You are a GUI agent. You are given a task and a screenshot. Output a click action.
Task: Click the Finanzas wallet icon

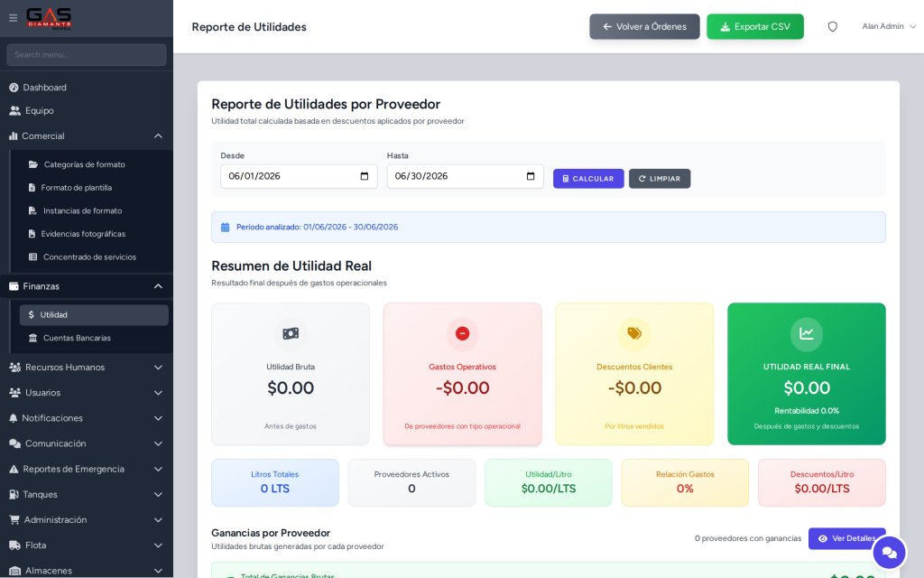coord(14,286)
